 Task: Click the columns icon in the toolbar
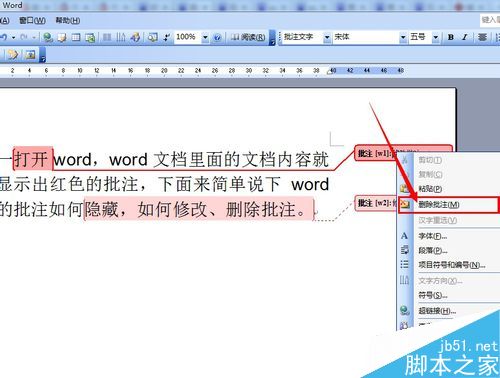pos(107,37)
